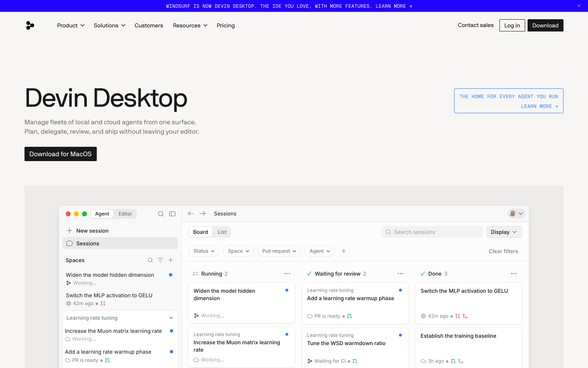Select Widen the model hidden dimension in sidebar
Viewport: 588px width, 368px height.
click(120, 278)
